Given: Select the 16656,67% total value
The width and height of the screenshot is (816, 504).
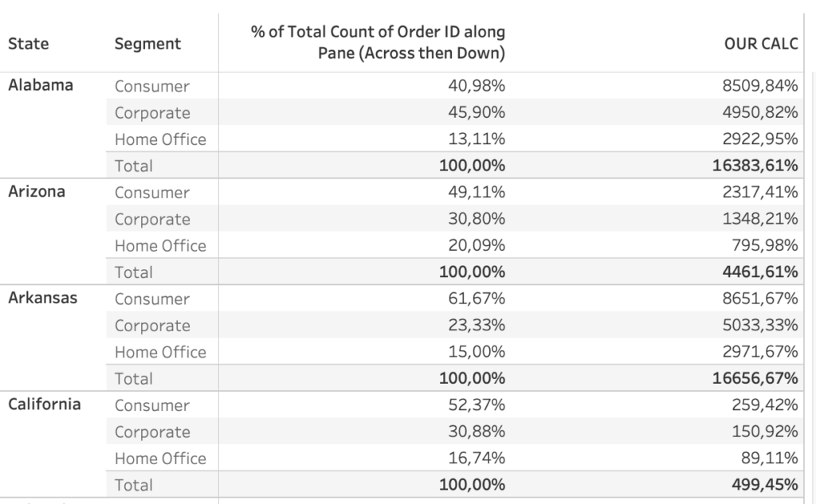Looking at the screenshot, I should [x=755, y=378].
